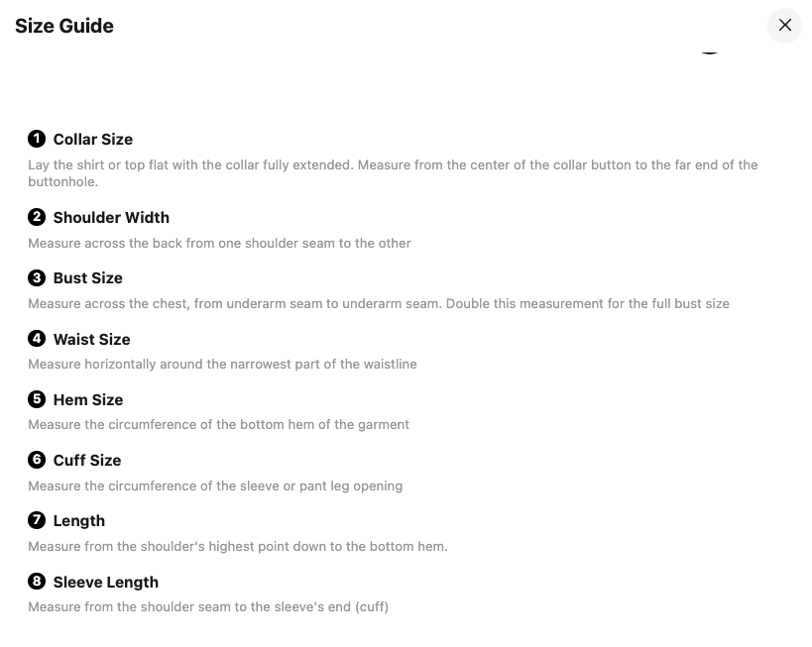Select the Hem Size heading

click(88, 400)
